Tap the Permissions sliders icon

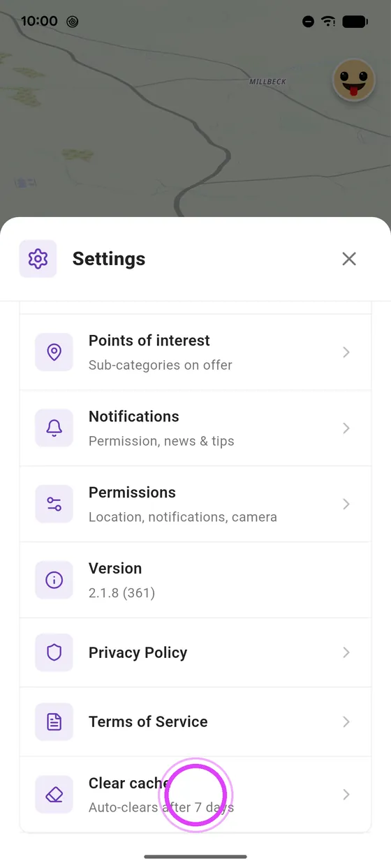pyautogui.click(x=54, y=504)
